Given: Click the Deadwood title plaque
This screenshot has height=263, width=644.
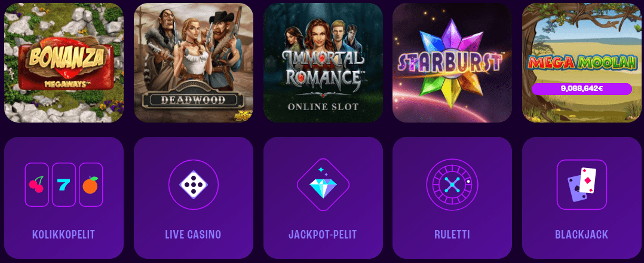Looking at the screenshot, I should tap(192, 99).
